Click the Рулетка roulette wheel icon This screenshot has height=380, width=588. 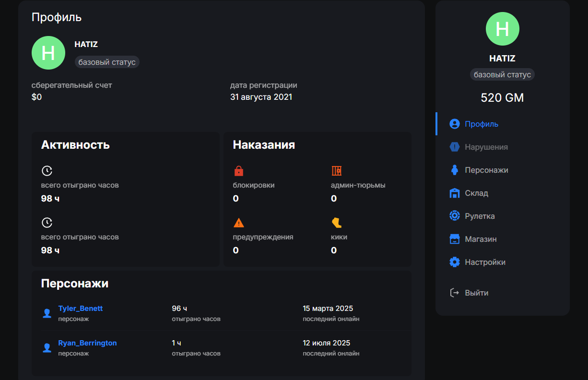pos(454,216)
